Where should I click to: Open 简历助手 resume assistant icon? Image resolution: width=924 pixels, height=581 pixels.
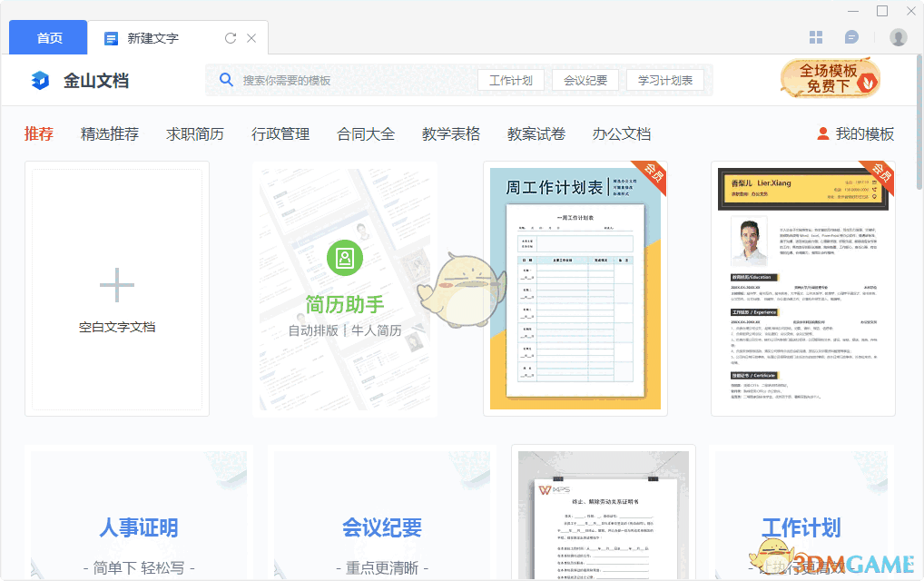[x=345, y=258]
